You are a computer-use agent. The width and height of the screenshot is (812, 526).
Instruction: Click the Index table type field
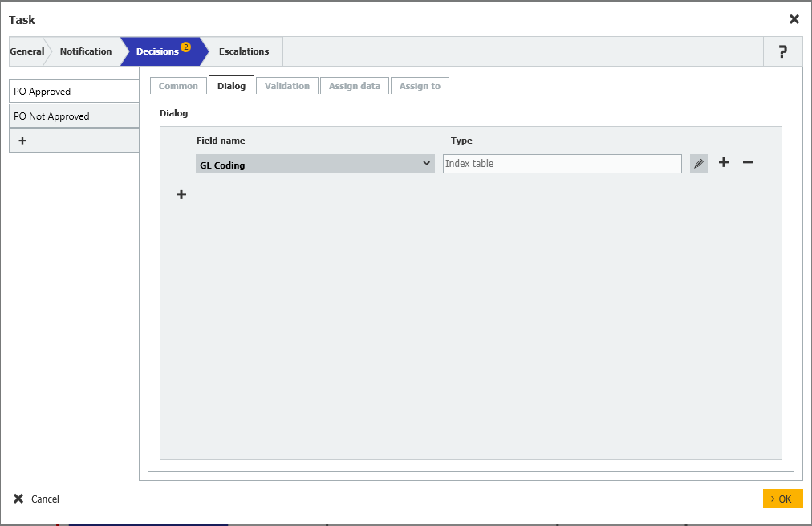[562, 164]
